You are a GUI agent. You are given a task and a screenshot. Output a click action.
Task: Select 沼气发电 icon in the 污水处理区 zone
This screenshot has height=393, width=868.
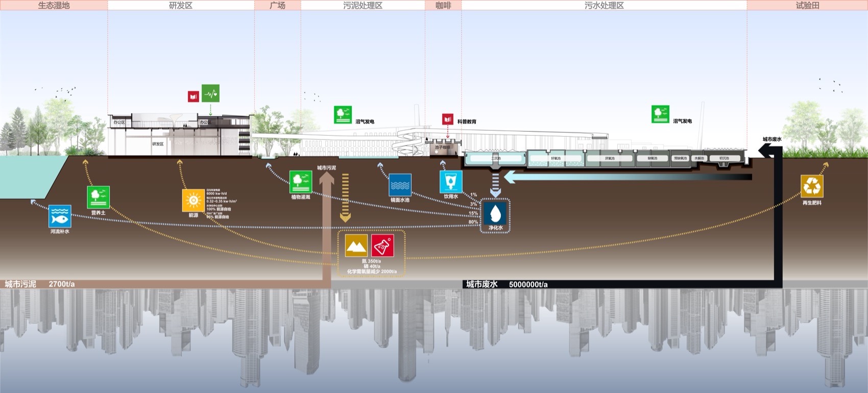coord(660,114)
